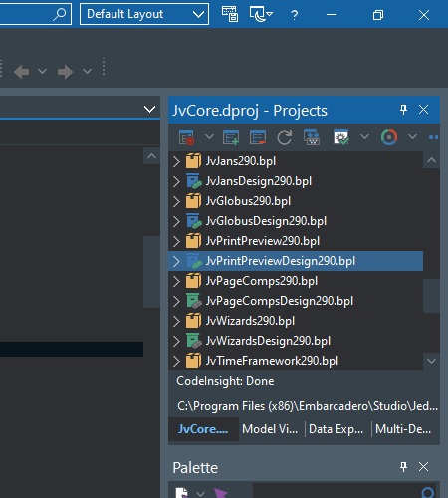This screenshot has width=448, height=498.
Task: Select JvPageCompsDesign290.bpl package
Action: pos(280,301)
